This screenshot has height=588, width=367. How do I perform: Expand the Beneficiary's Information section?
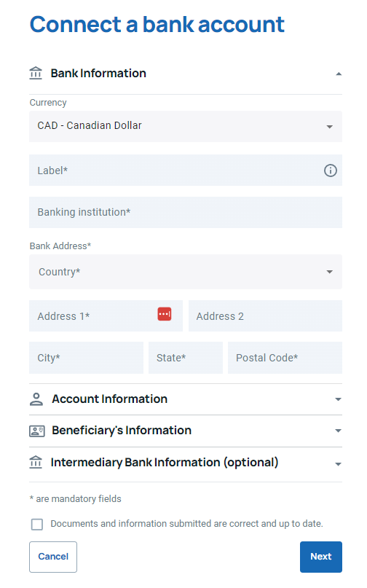click(x=186, y=431)
